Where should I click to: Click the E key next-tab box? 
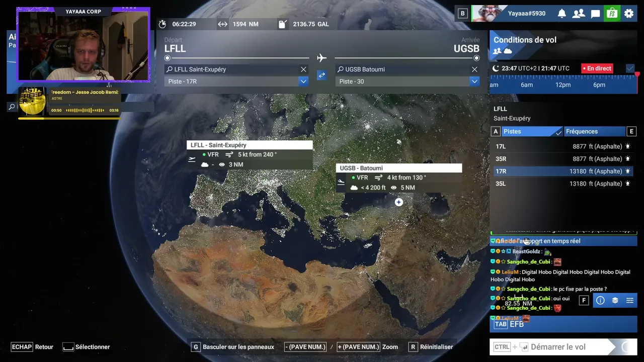click(631, 132)
